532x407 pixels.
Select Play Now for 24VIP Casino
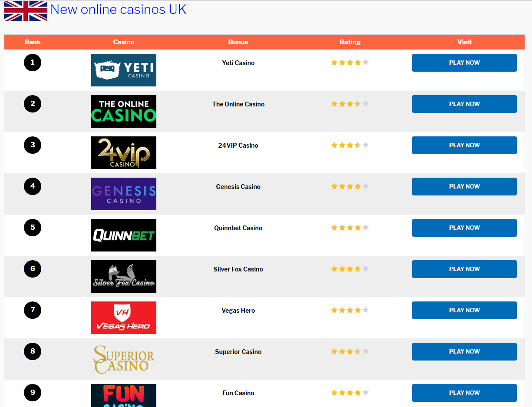pos(464,145)
